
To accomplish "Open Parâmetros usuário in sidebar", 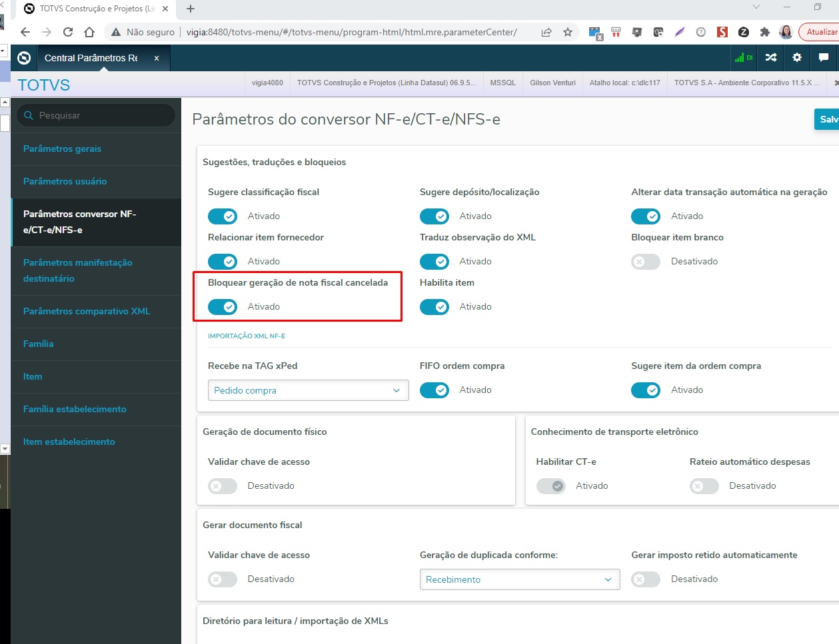I will point(96,182).
